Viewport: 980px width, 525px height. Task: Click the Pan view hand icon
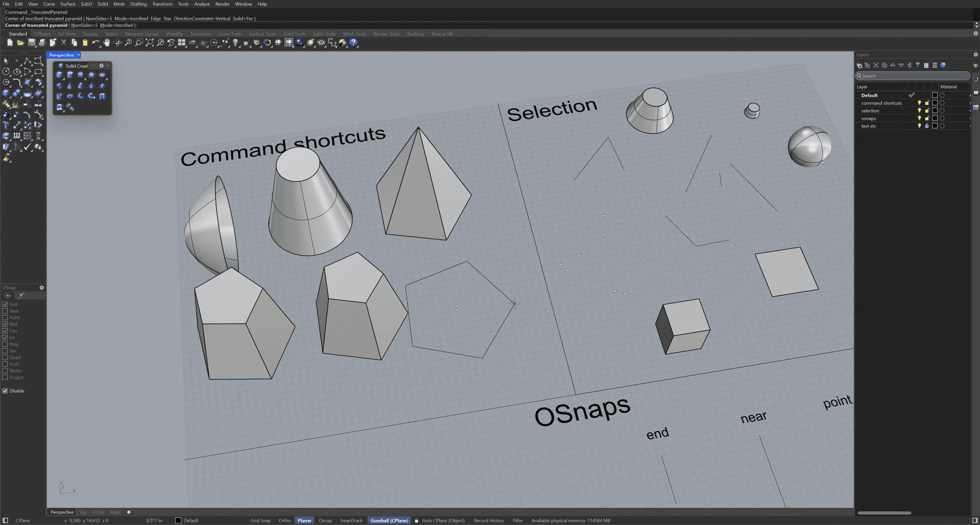click(107, 43)
